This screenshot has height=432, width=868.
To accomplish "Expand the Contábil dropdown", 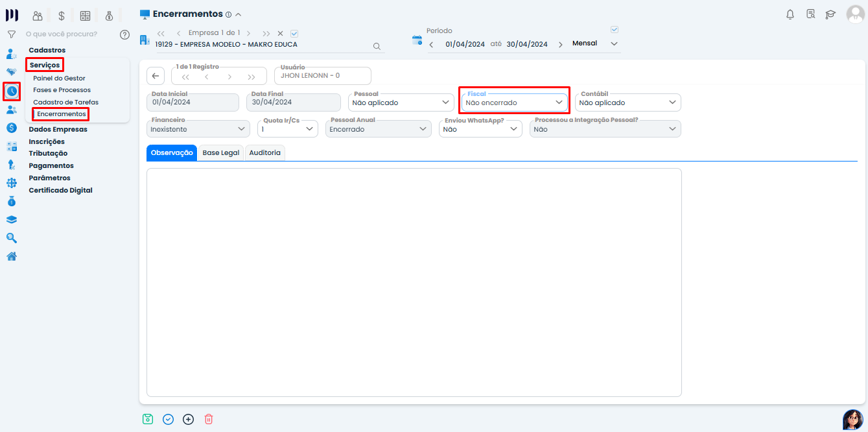I will click(628, 102).
